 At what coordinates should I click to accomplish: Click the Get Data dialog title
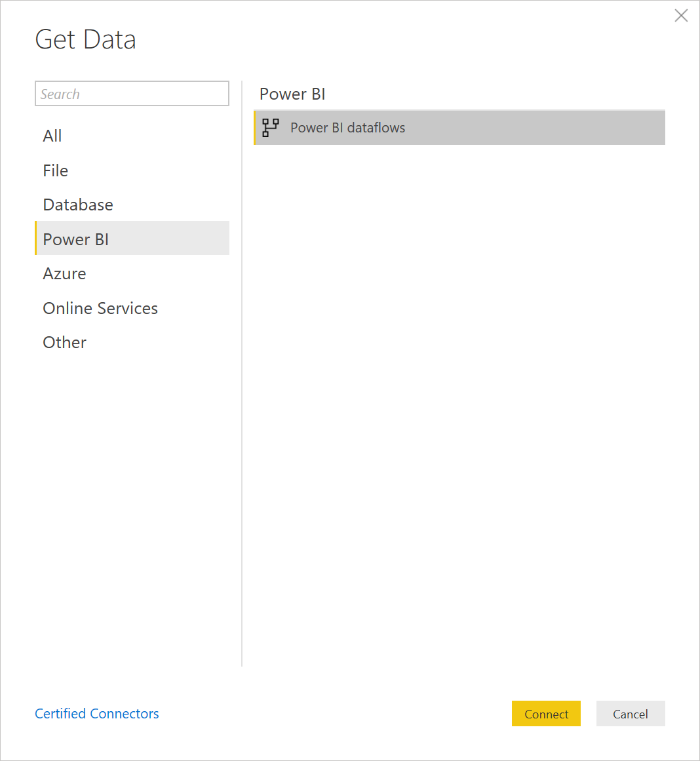pyautogui.click(x=85, y=39)
